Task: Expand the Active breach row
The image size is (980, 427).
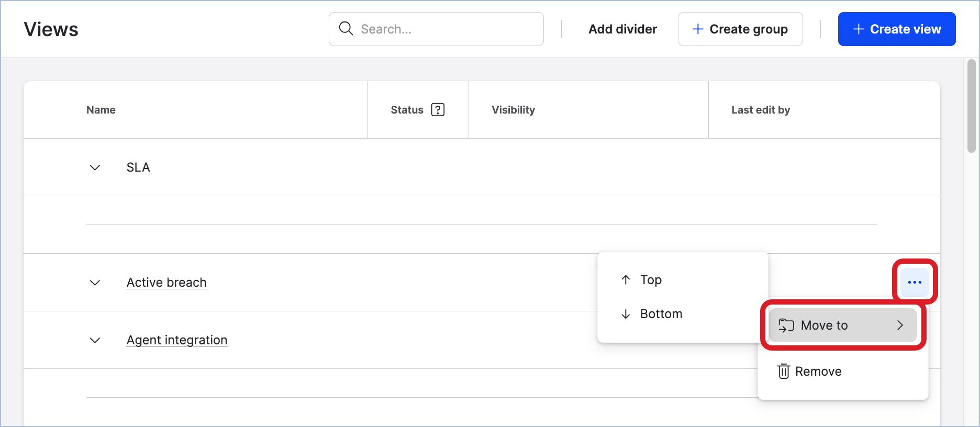Action: click(95, 283)
